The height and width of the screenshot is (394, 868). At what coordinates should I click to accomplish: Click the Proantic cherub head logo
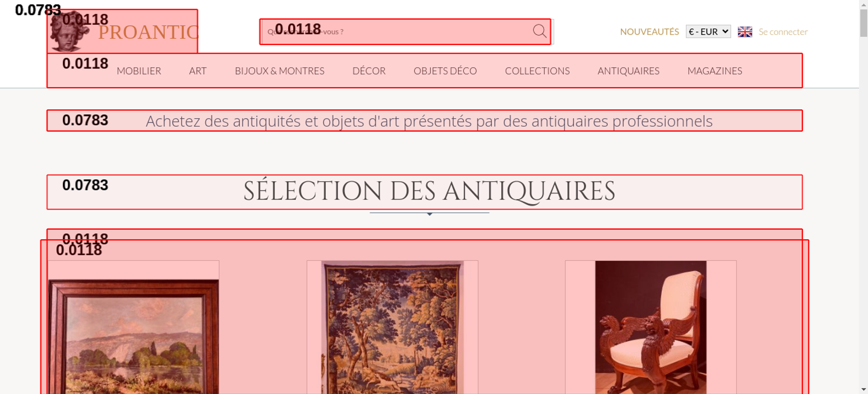(69, 31)
